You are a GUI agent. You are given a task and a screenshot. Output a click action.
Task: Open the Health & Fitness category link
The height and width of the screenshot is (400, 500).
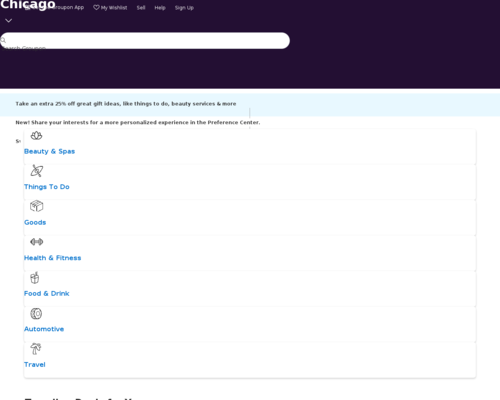pyautogui.click(x=53, y=258)
